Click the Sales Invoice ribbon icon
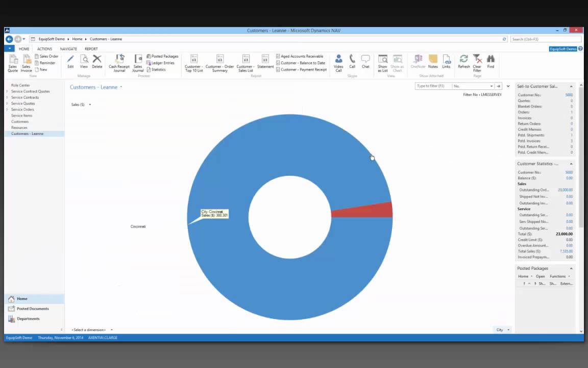Viewport: 588px width, 368px height. coord(26,63)
